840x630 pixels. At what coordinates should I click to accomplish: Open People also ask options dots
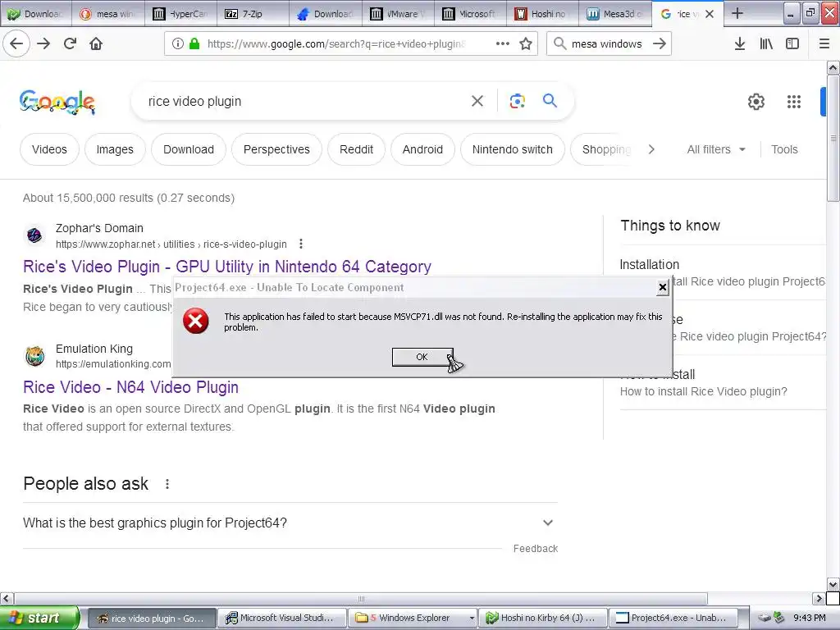click(x=167, y=484)
